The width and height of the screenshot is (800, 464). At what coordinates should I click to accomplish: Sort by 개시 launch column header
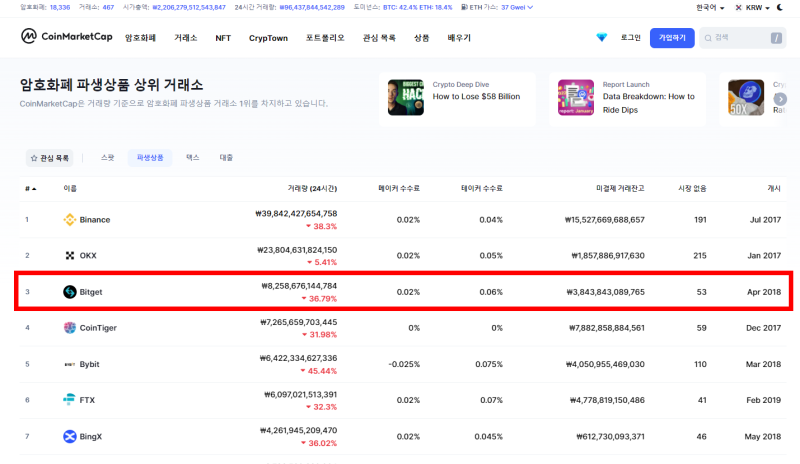click(x=774, y=188)
